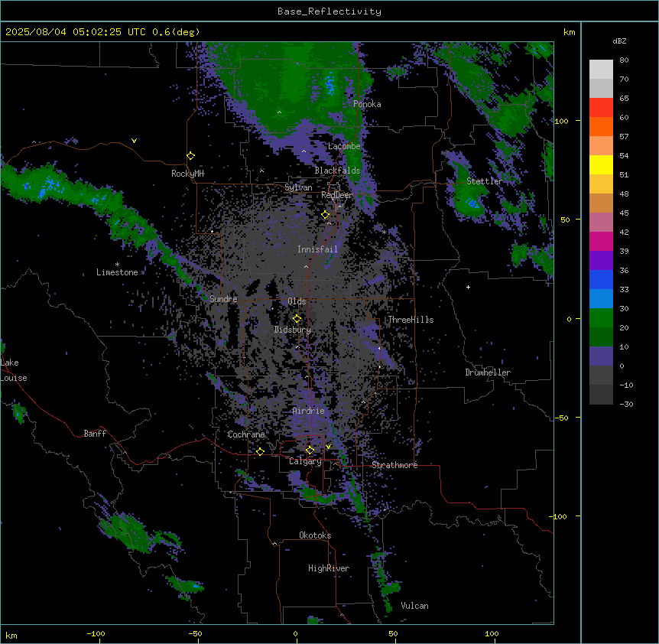Click the Drumheller city label

coord(488,372)
